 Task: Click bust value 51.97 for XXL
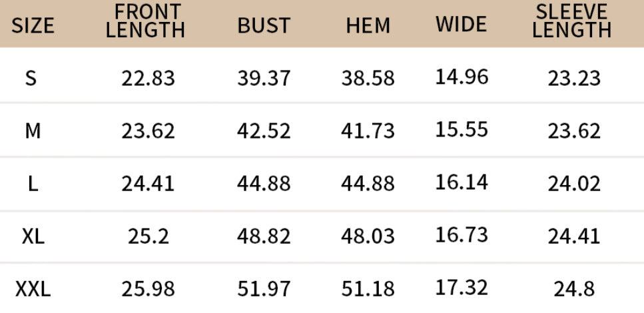click(264, 289)
